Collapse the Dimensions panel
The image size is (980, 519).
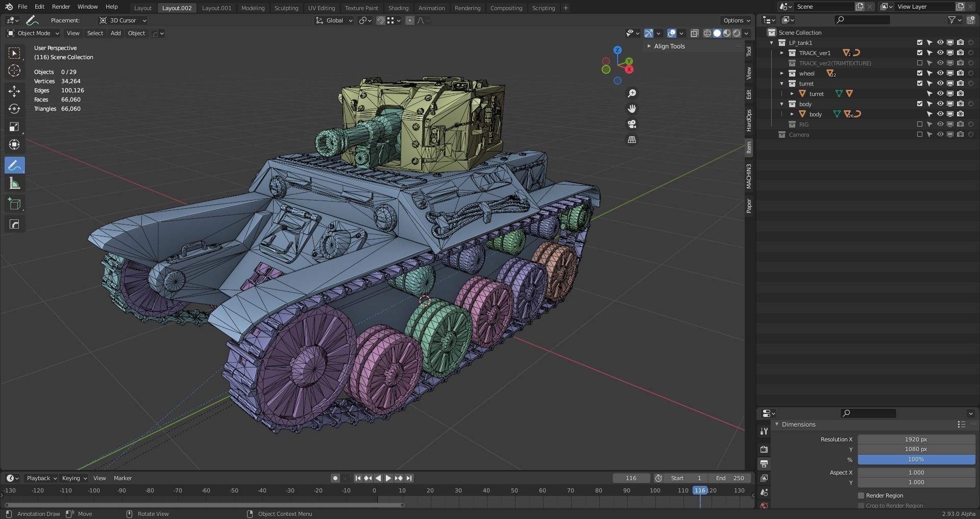click(777, 425)
